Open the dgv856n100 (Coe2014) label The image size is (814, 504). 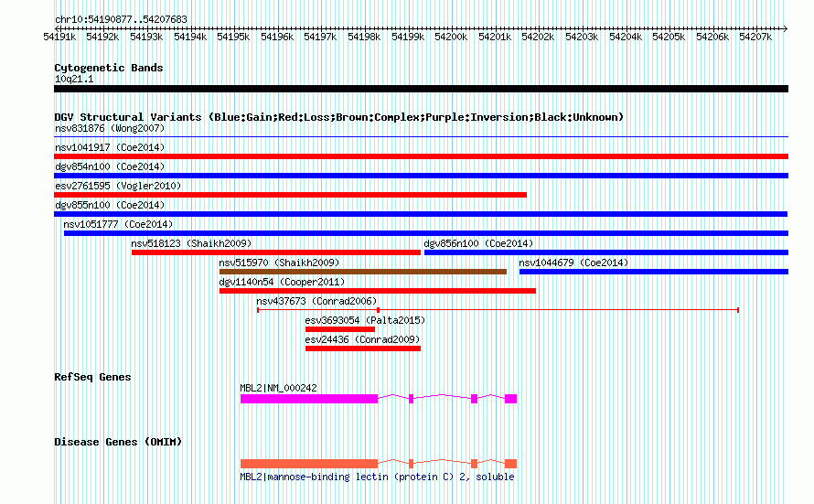pos(478,243)
